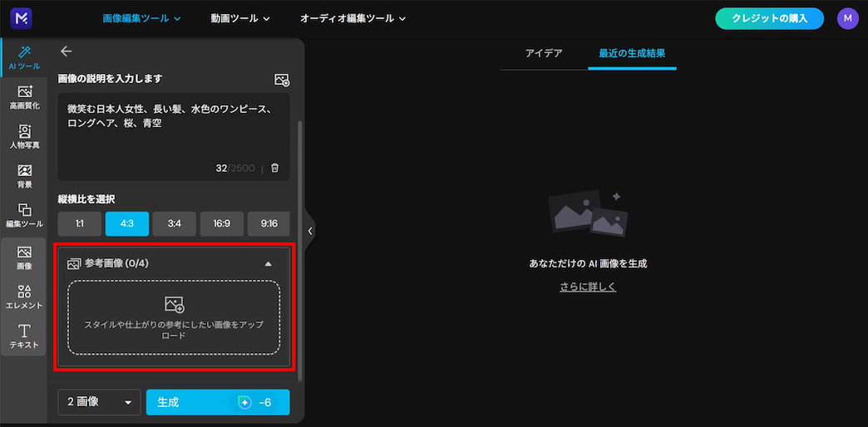The width and height of the screenshot is (868, 427).
Task: Open the AIツール sidebar section
Action: tap(24, 58)
